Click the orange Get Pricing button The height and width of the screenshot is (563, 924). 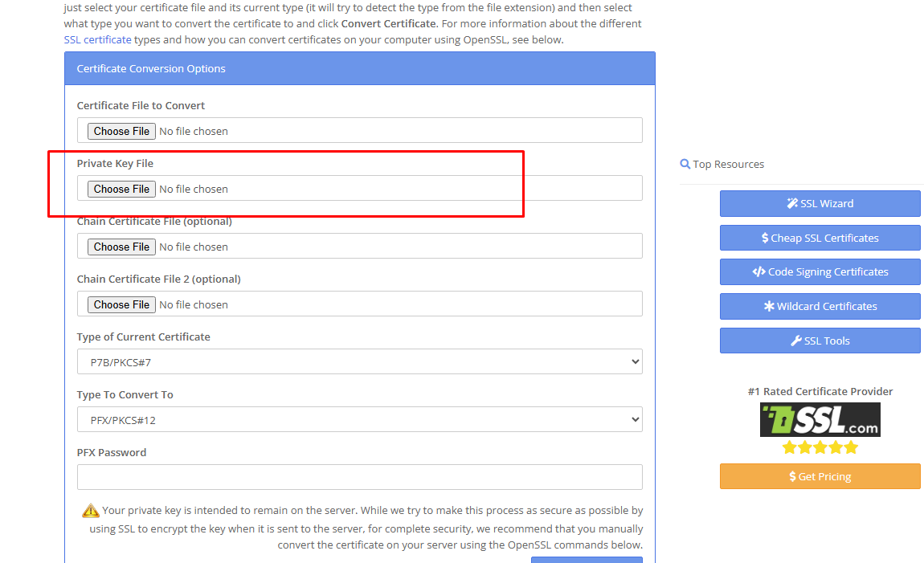click(820, 476)
